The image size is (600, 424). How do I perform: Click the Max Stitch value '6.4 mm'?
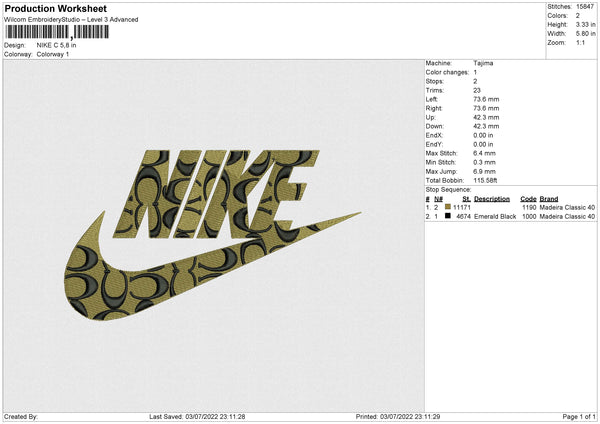[484, 153]
